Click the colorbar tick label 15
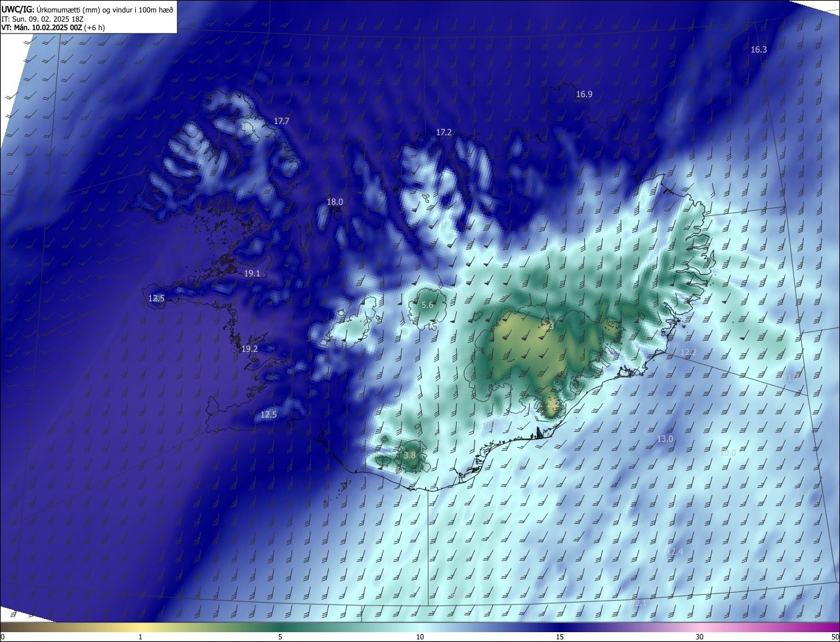 tap(560, 637)
